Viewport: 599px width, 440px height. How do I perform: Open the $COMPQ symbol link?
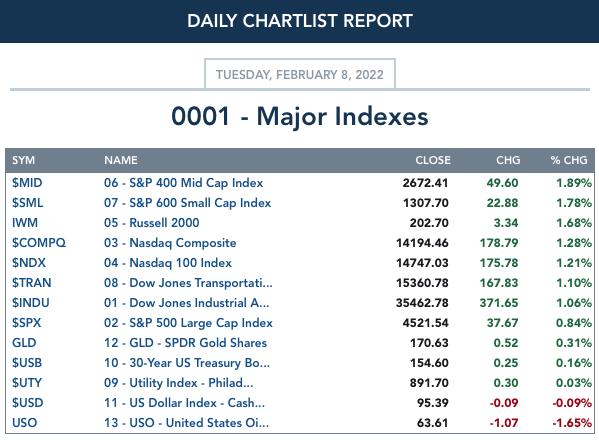pyautogui.click(x=39, y=243)
